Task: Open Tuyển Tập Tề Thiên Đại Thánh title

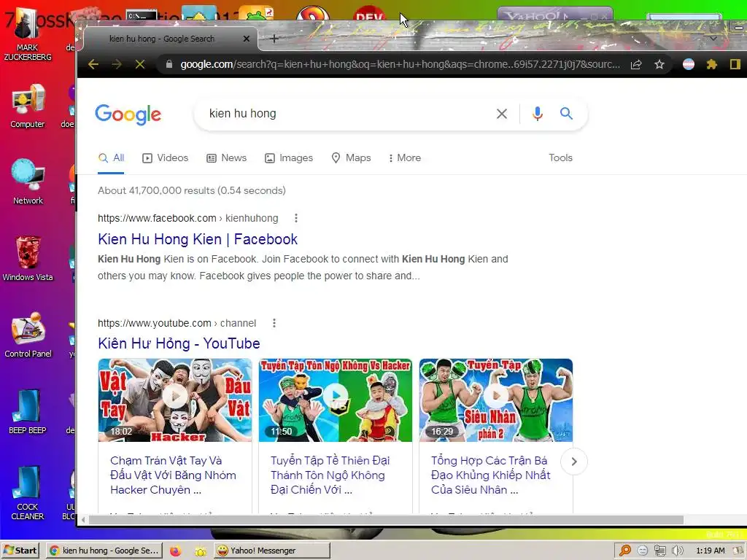Action: coord(330,475)
